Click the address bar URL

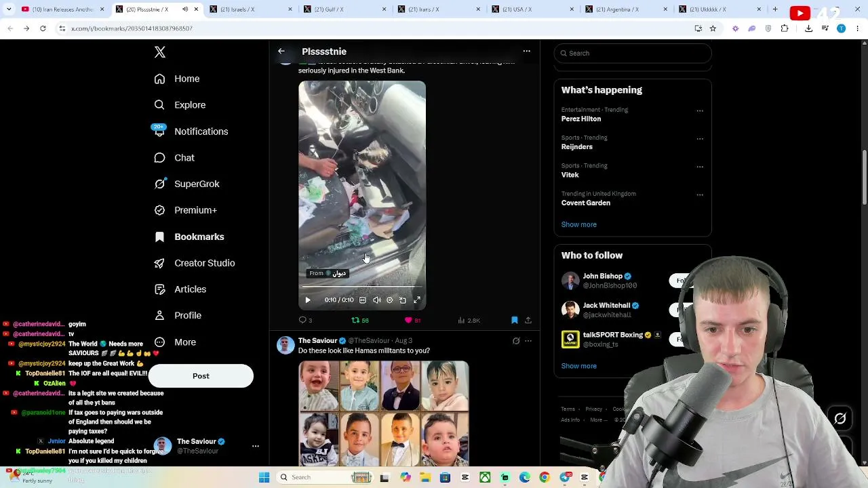[x=132, y=28]
